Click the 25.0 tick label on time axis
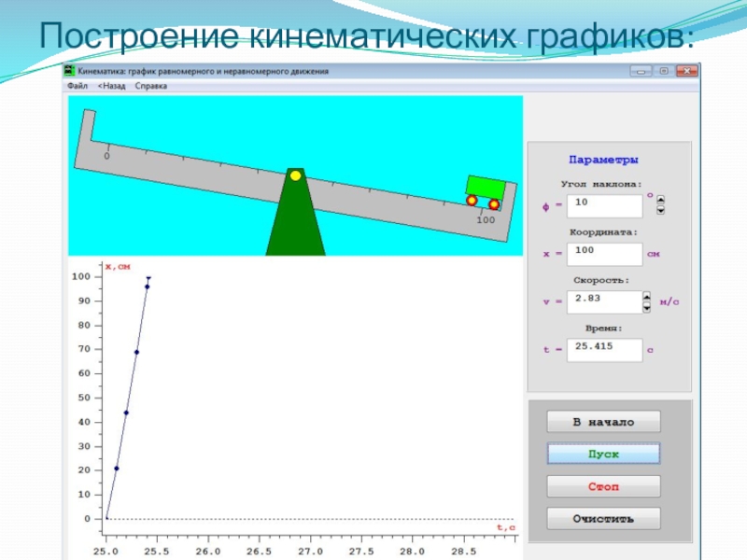Viewport: 747px width, 560px height. tap(106, 552)
